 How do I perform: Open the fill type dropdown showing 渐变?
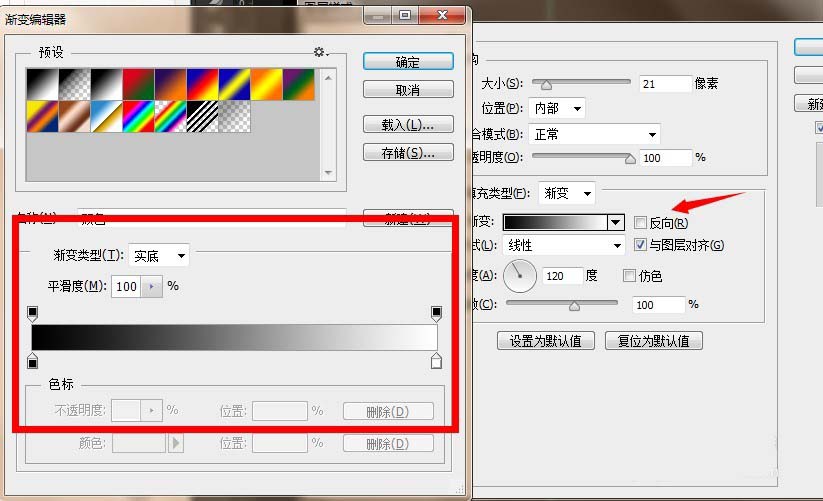pos(567,194)
